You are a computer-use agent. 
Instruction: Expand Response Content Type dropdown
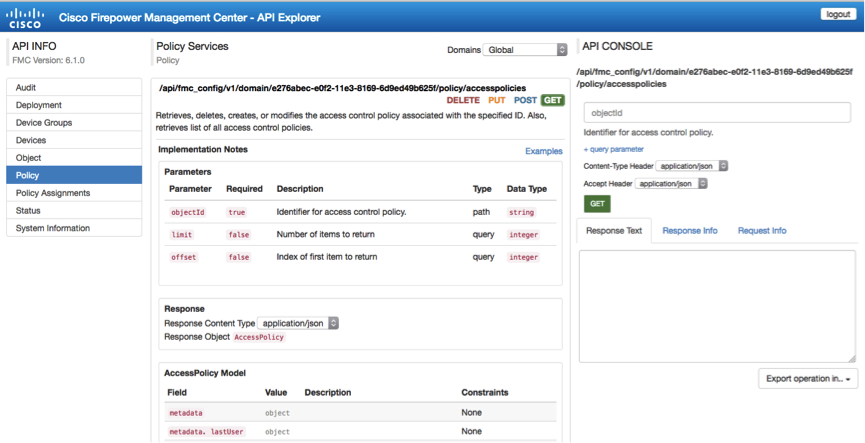[x=299, y=323]
